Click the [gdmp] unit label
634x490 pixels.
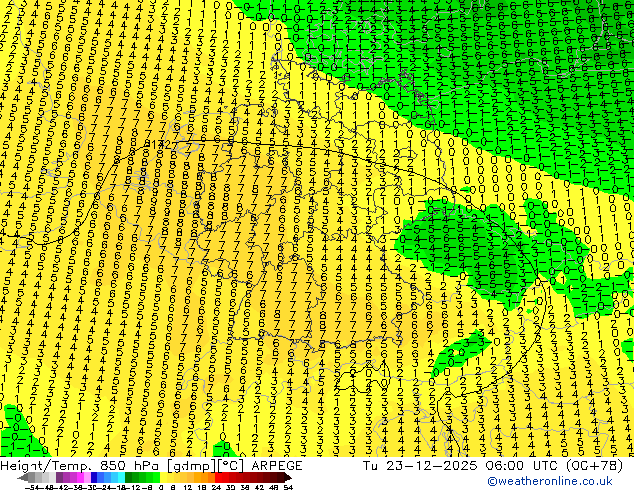pyautogui.click(x=192, y=466)
